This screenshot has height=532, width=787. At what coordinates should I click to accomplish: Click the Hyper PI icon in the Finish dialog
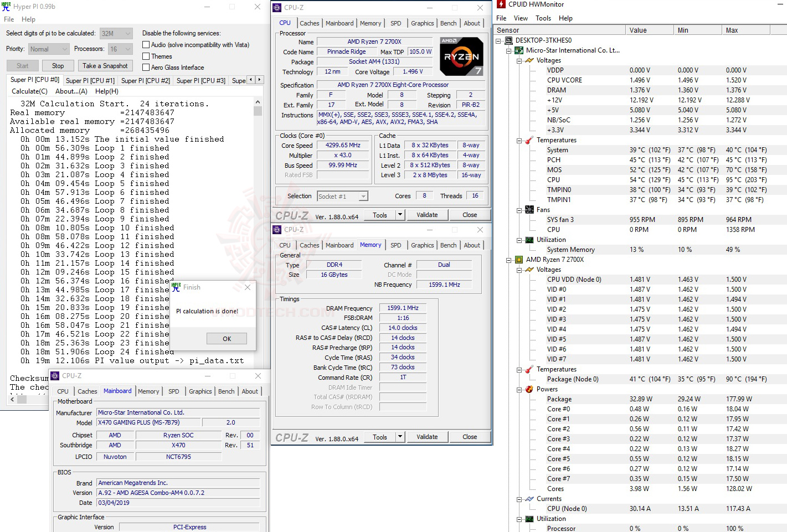click(x=176, y=287)
